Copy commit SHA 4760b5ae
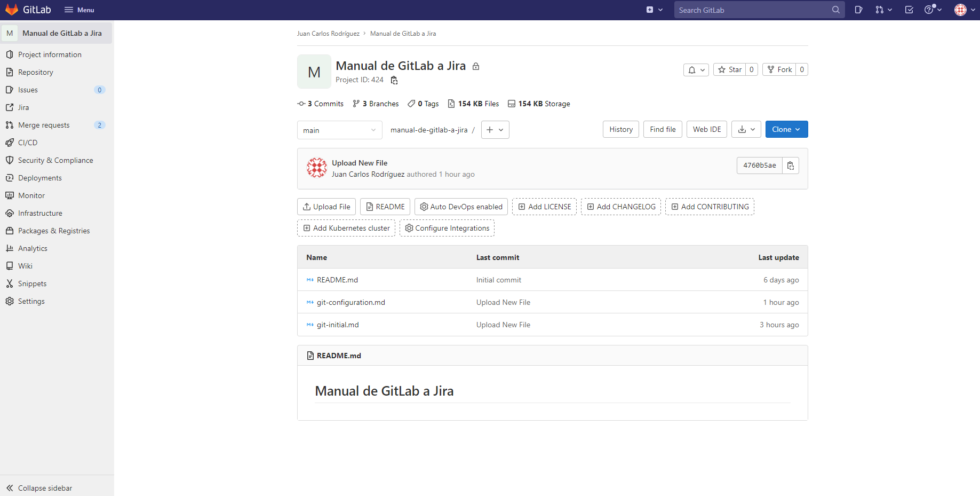 (791, 166)
